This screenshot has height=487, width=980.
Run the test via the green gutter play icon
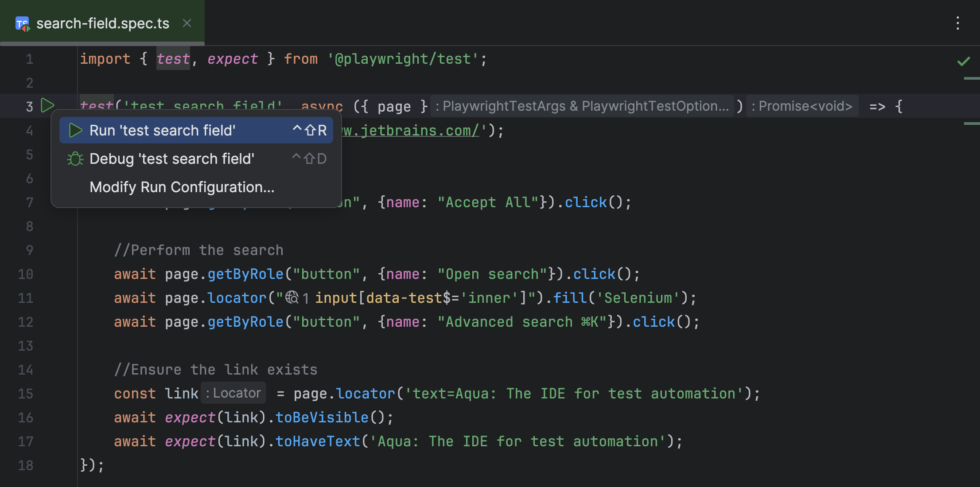click(x=48, y=106)
